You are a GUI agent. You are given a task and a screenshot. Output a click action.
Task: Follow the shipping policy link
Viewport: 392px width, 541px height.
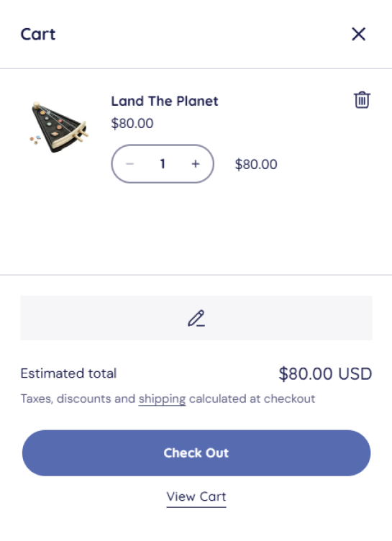point(162,399)
